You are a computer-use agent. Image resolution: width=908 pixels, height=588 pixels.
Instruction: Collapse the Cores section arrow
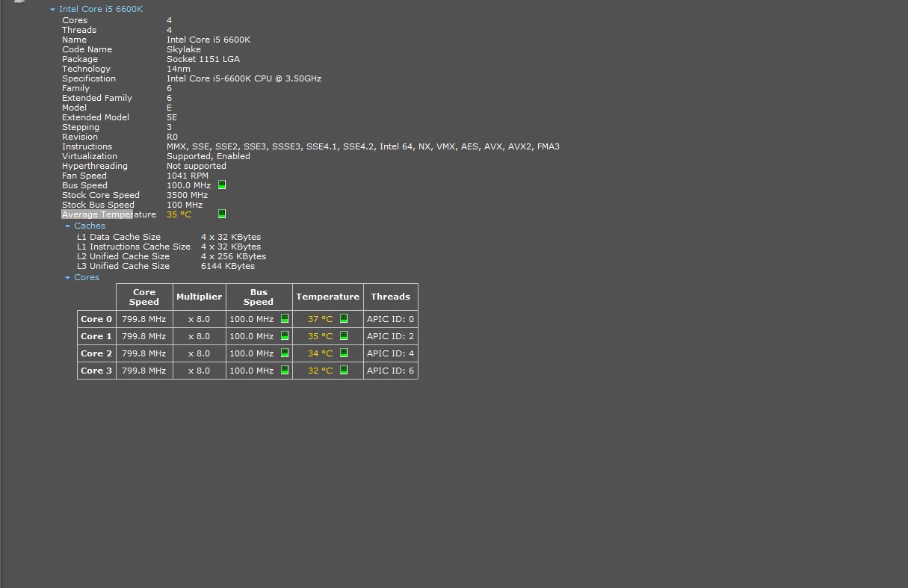(68, 278)
